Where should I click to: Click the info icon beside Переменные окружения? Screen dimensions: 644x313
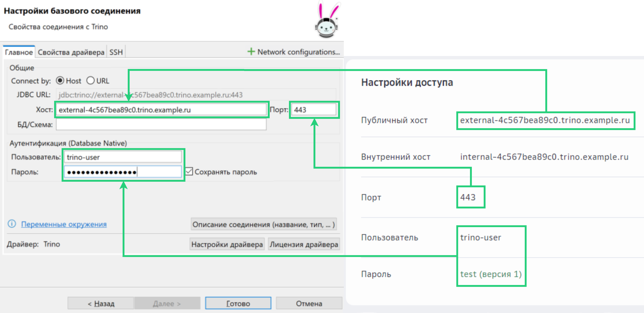click(x=12, y=224)
